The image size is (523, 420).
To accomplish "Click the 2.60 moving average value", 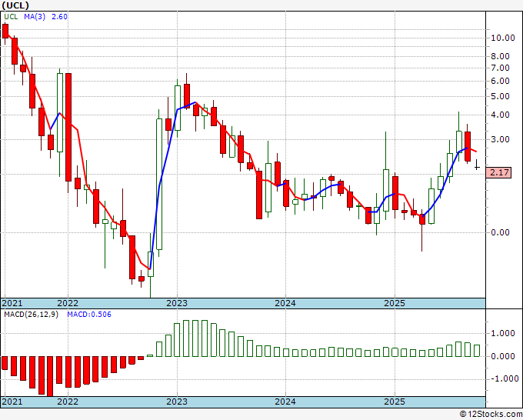I will coord(59,17).
